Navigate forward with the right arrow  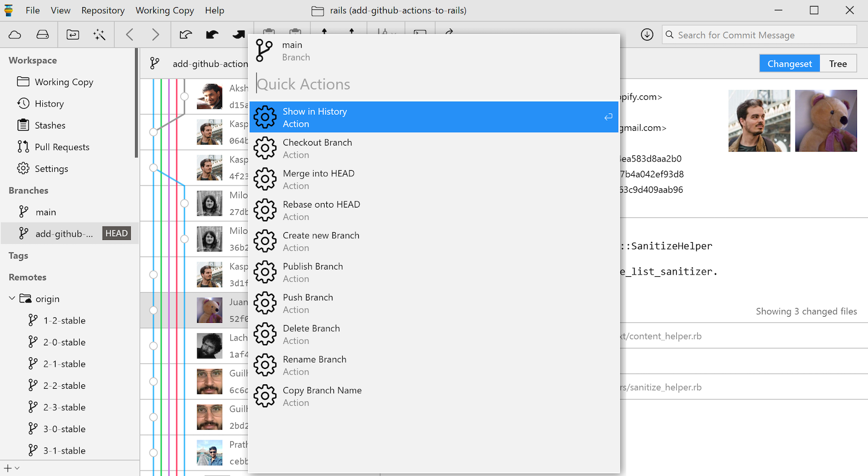pos(155,35)
